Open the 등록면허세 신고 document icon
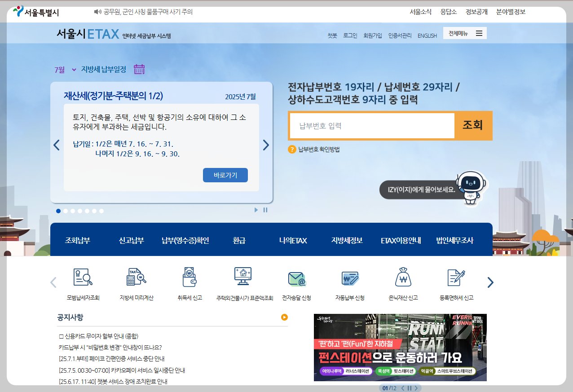Viewport: 573px width, 392px height. pyautogui.click(x=456, y=277)
